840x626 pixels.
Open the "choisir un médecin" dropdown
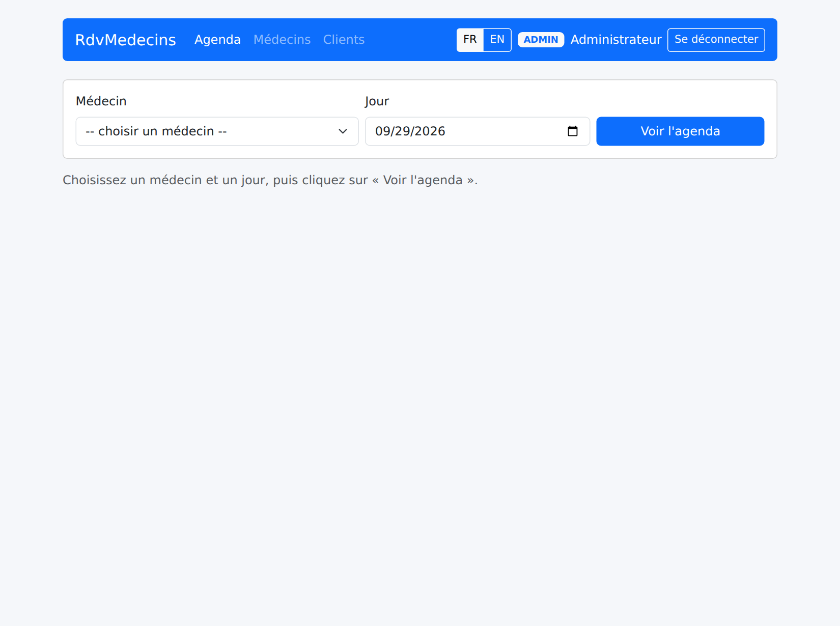[x=217, y=131]
